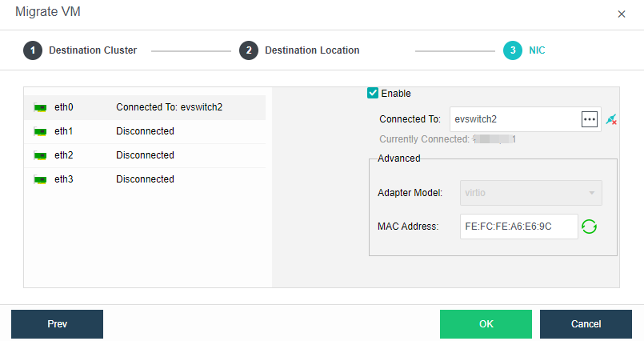Expand the Adapter Model dropdown
Screen dimensions: 644x341
coord(531,193)
